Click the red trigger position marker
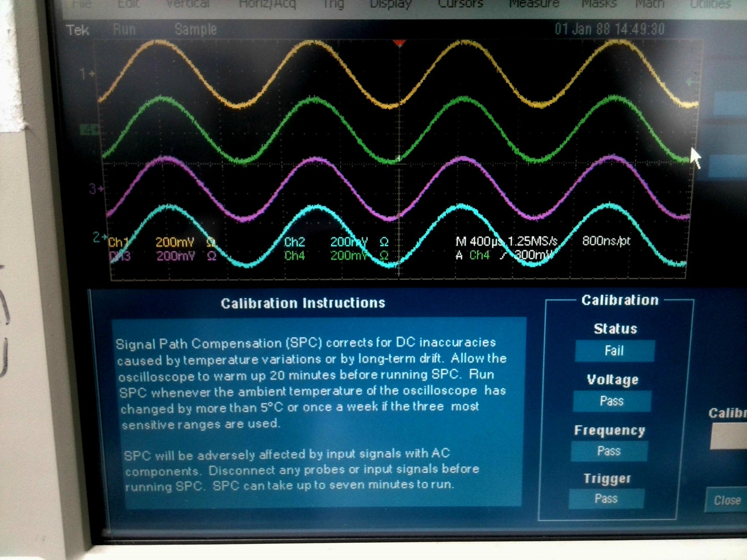Viewport: 747px width, 560px height. (399, 44)
